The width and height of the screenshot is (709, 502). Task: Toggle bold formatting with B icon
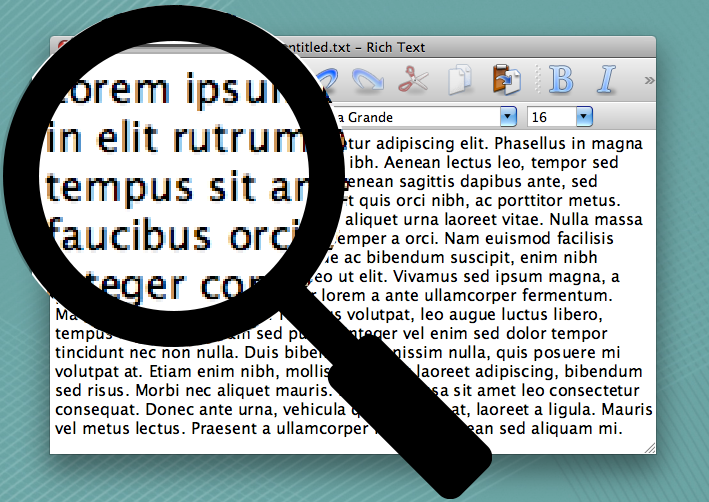click(562, 80)
